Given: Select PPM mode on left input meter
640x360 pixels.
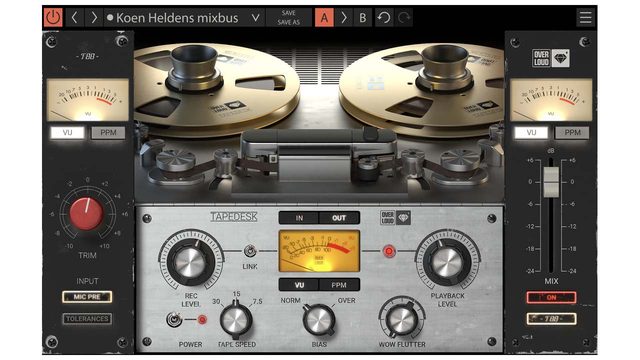Looking at the screenshot, I should click(x=108, y=133).
